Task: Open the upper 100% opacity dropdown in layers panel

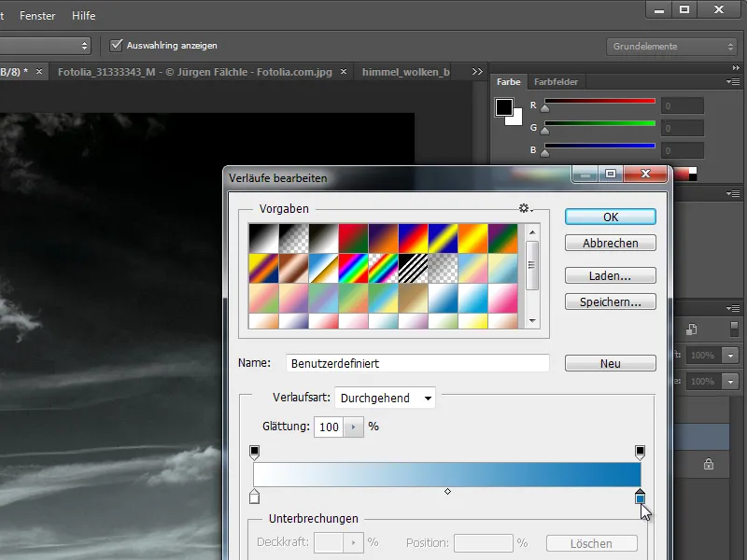Action: pyautogui.click(x=730, y=356)
